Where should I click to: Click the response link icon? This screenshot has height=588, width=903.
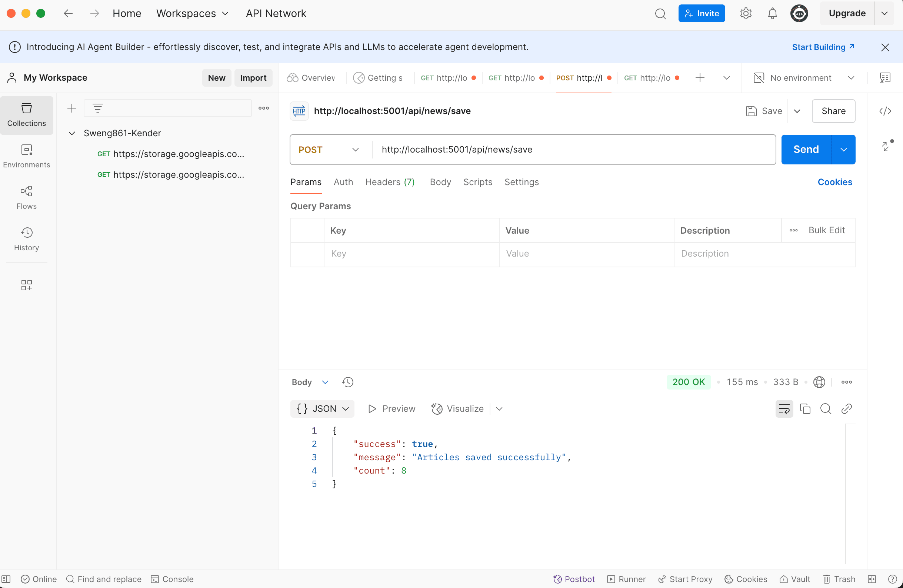(847, 409)
